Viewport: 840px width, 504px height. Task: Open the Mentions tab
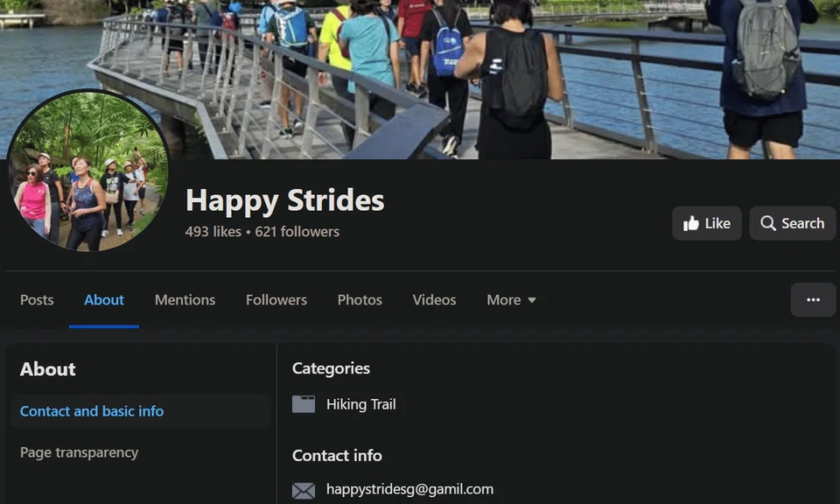pos(185,300)
